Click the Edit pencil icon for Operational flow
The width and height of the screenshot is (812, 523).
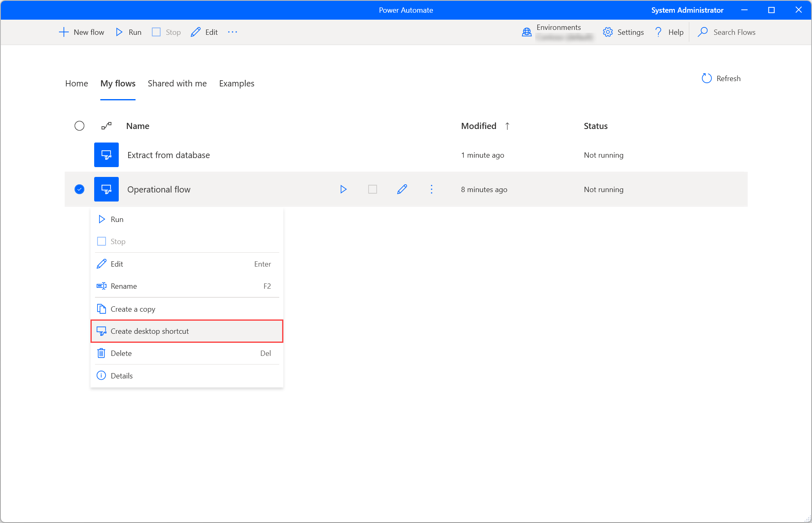(x=402, y=189)
